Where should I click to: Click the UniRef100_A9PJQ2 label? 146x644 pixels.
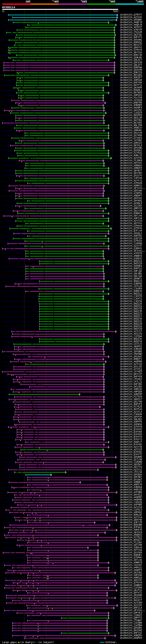pos(131,271)
